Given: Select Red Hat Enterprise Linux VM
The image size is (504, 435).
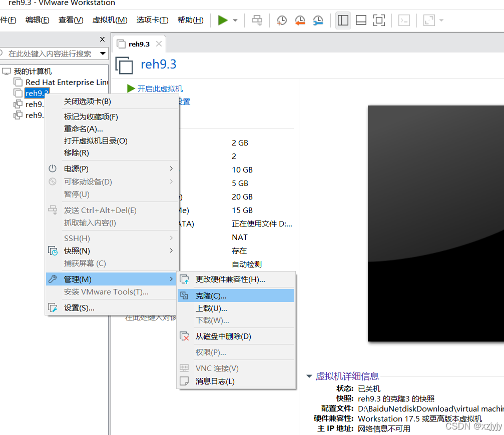Looking at the screenshot, I should (x=67, y=82).
